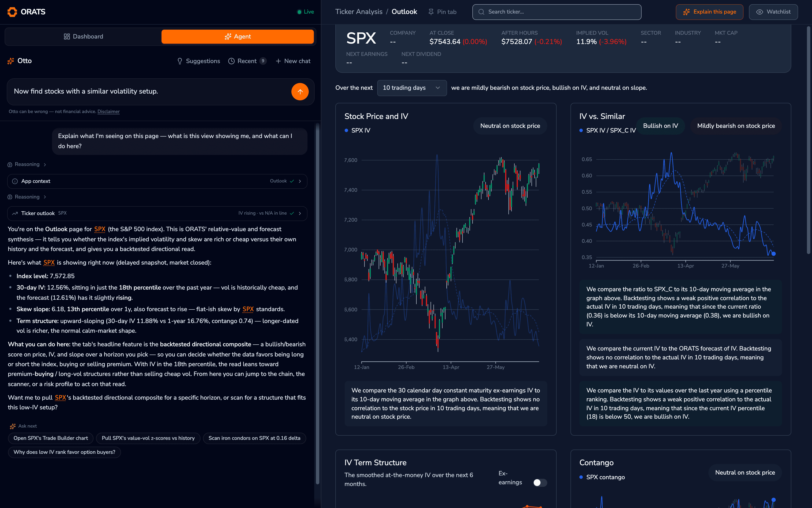812x508 pixels.
Task: Click the IMPLIED VOL 11.9% value
Action: pyautogui.click(x=587, y=42)
